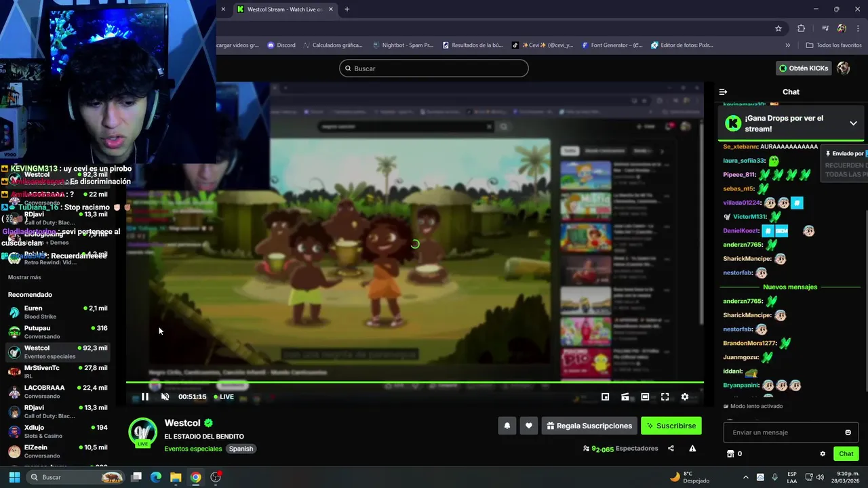Viewport: 868px width, 488px height.
Task: Unmute the stream audio
Action: point(165,396)
